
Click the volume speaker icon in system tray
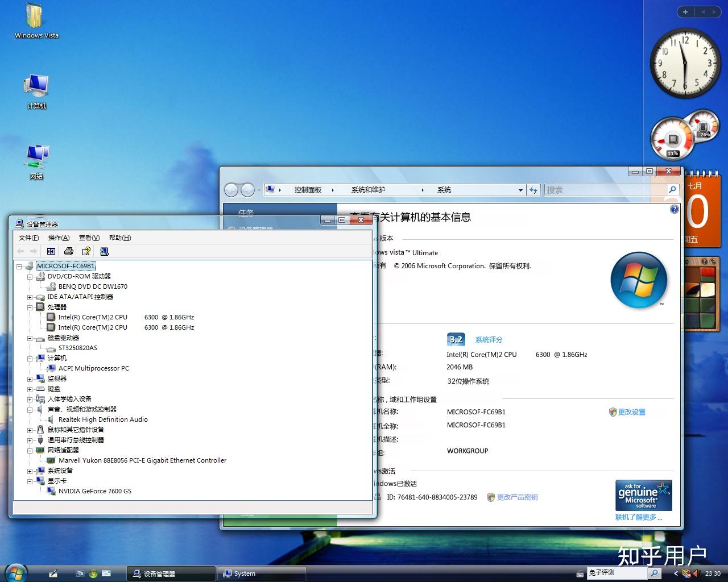(x=696, y=573)
